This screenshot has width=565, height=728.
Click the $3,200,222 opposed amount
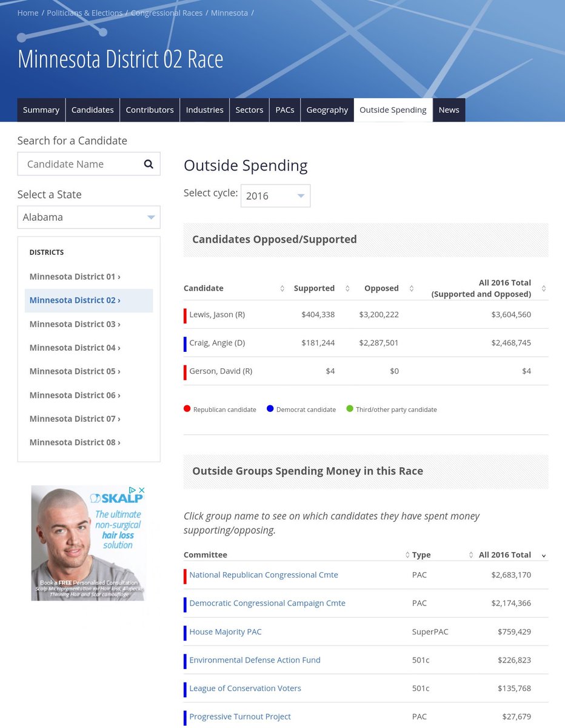[379, 315]
